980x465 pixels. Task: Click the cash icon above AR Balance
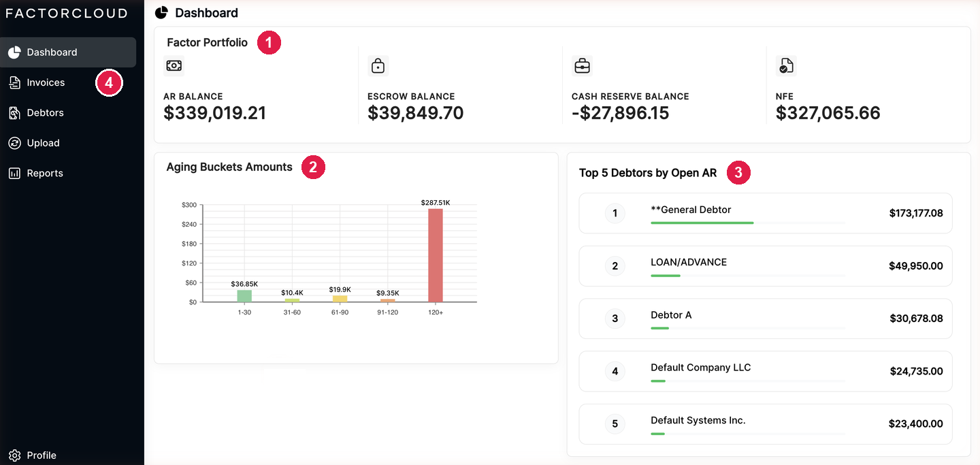coord(174,65)
